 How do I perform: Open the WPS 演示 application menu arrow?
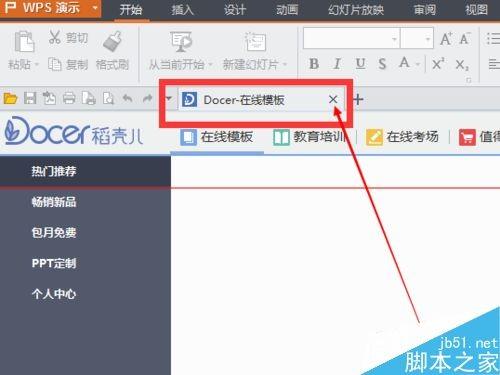tap(95, 7)
